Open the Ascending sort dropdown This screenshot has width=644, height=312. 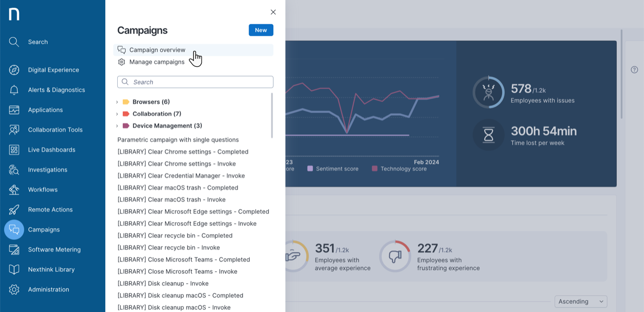[x=580, y=301]
